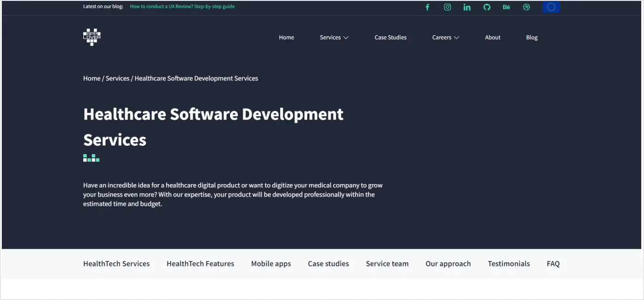Click the Instagram icon
The width and height of the screenshot is (644, 300).
point(447,7)
